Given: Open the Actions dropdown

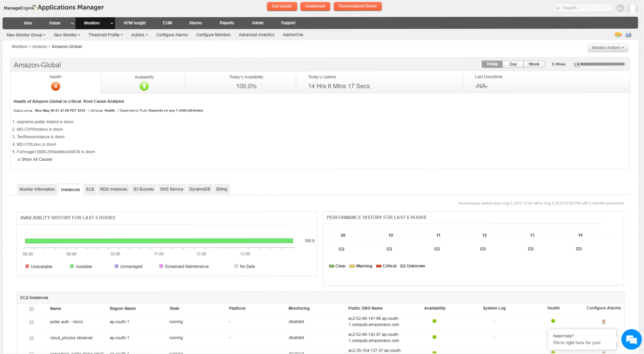Looking at the screenshot, I should click(x=139, y=35).
